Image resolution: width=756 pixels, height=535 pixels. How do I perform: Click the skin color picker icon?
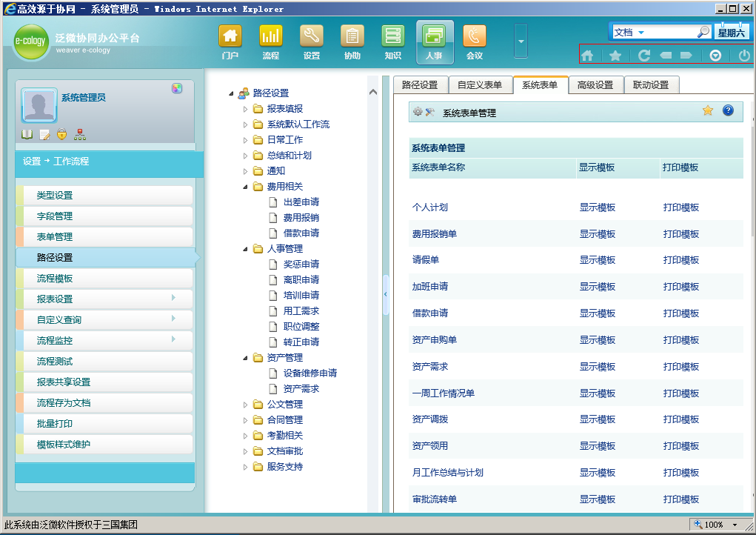pos(177,87)
